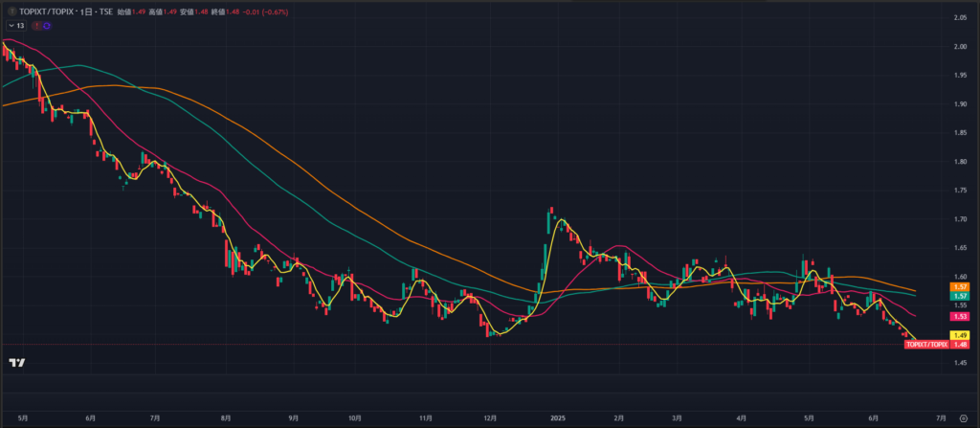
Task: Click the 1.45 price scale label
Action: click(x=959, y=363)
